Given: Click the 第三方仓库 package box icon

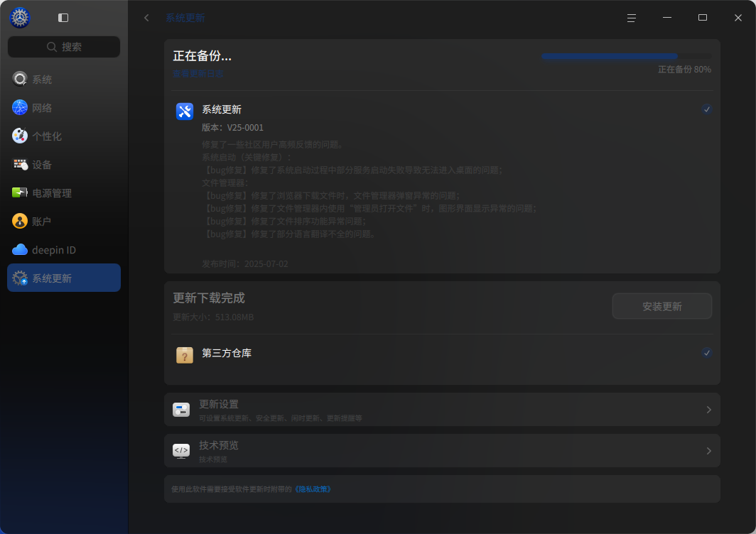Looking at the screenshot, I should (185, 355).
